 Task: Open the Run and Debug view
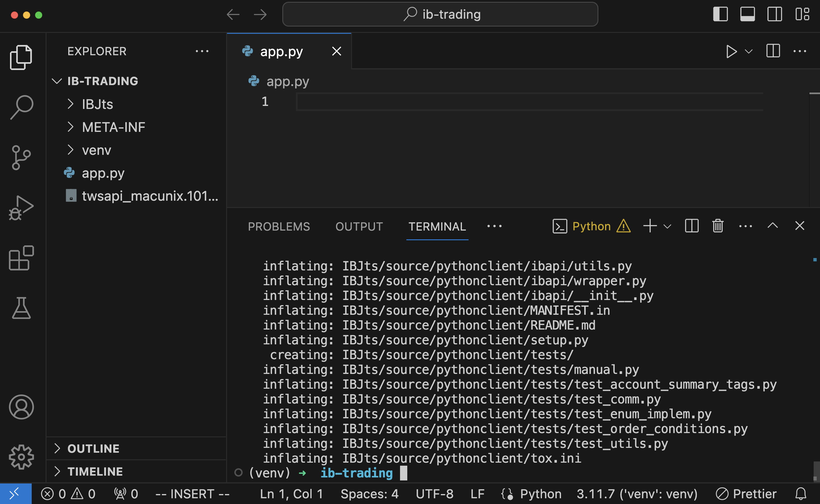21,207
